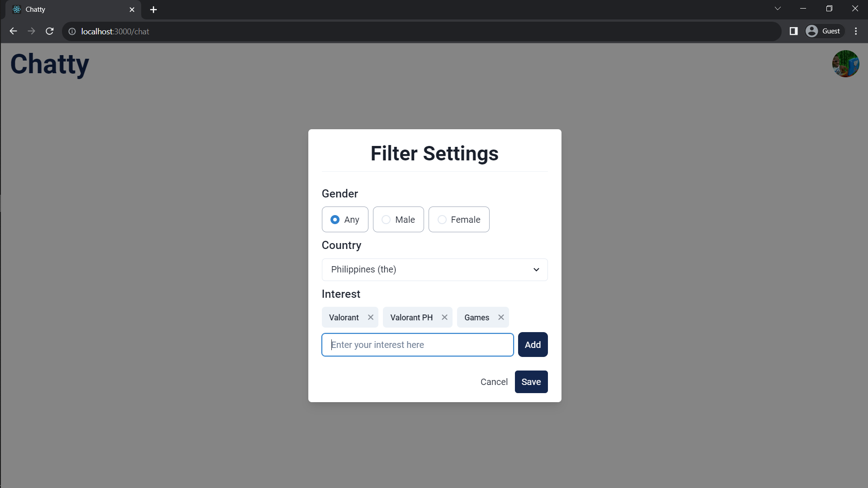Go back to previous page

coord(13,31)
